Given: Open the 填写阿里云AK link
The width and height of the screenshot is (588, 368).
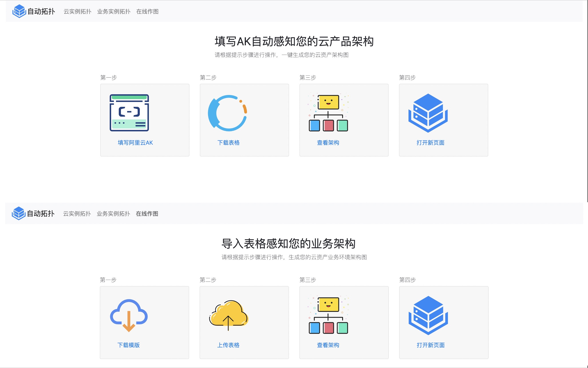Looking at the screenshot, I should [135, 143].
